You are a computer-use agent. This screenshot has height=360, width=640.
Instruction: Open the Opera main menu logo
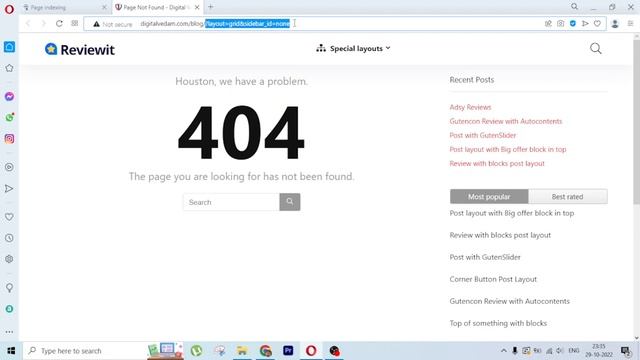click(x=9, y=9)
